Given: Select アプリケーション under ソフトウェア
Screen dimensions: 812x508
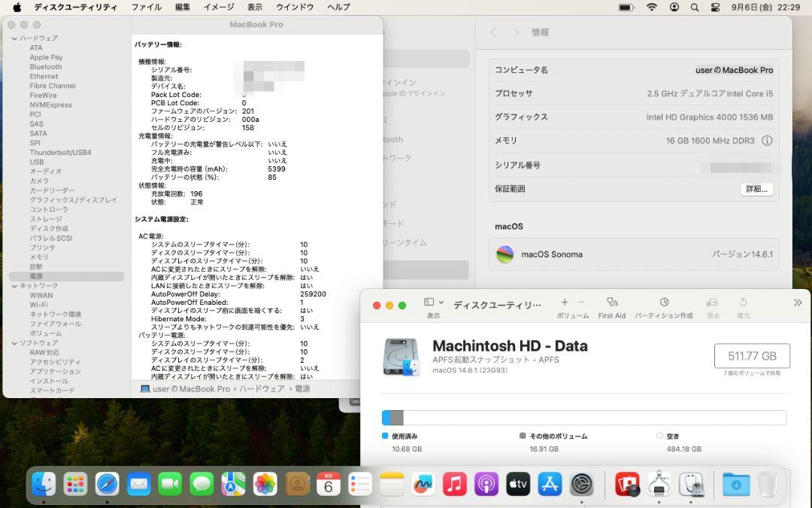Looking at the screenshot, I should coord(56,372).
